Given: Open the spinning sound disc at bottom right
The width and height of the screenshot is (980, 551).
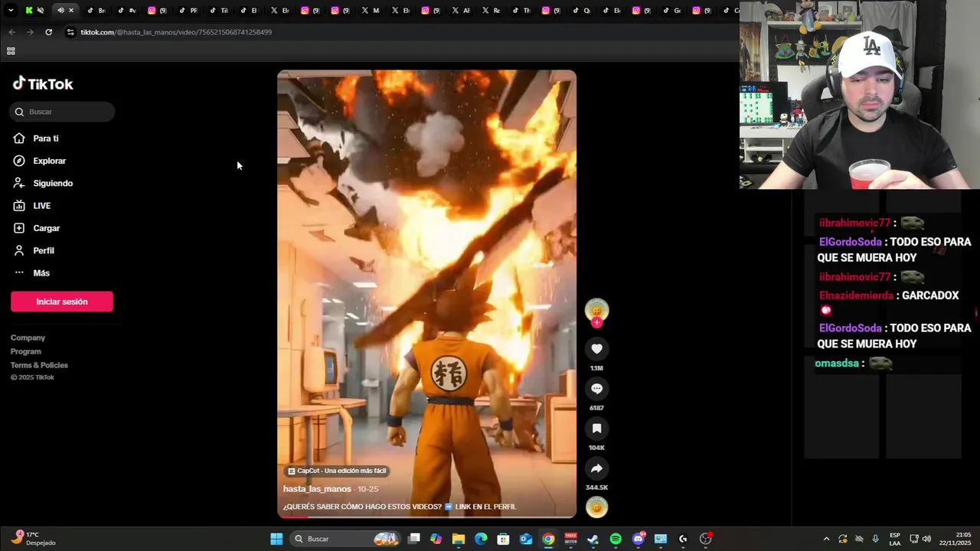Looking at the screenshot, I should (596, 507).
